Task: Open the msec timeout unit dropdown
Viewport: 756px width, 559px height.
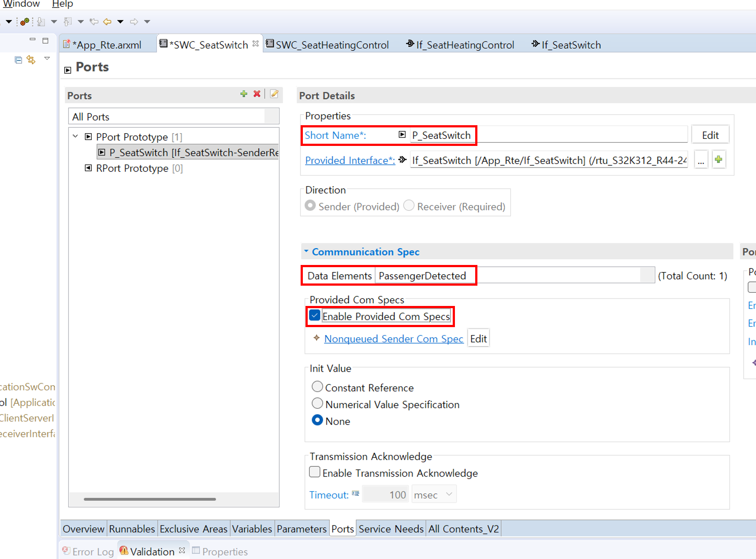Action: tap(433, 495)
